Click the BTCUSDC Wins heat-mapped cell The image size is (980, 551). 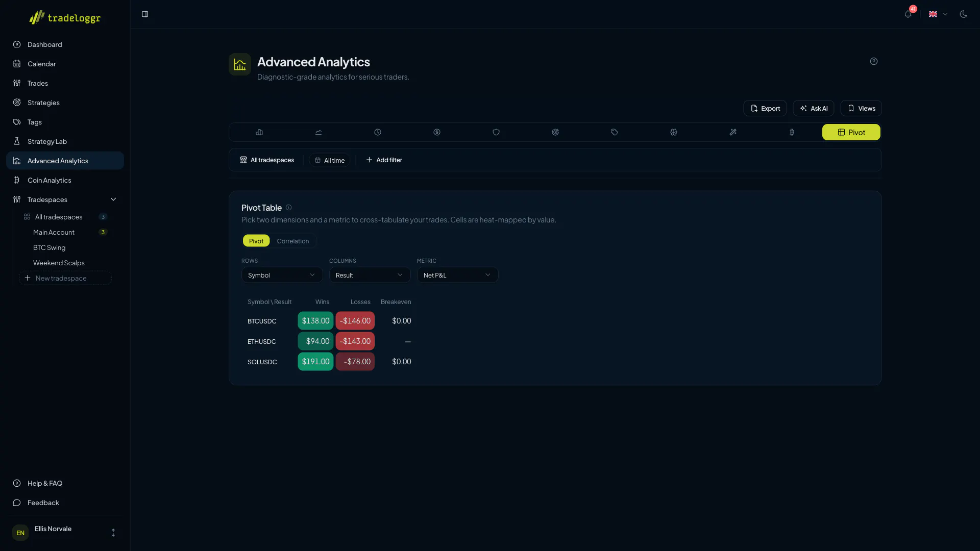pos(315,321)
